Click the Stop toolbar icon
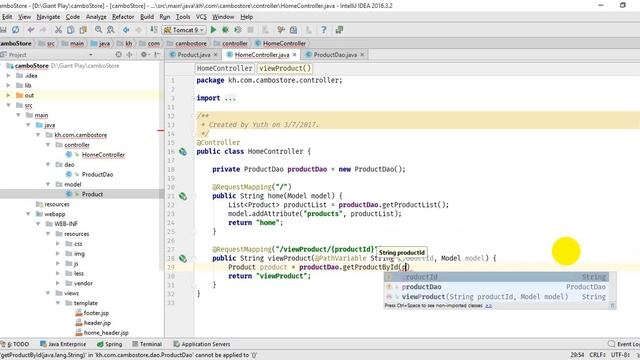Screen dimensions: 640x360 (250, 30)
